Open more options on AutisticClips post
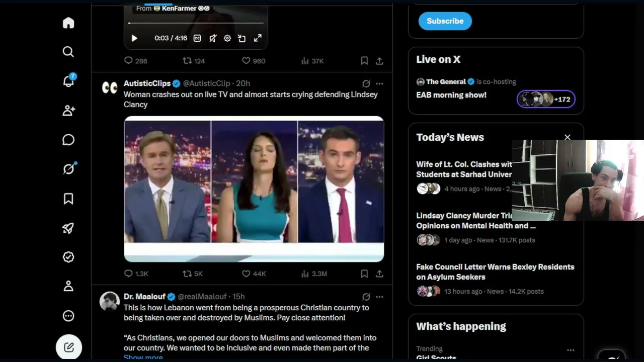This screenshot has width=644, height=362. pyautogui.click(x=379, y=83)
